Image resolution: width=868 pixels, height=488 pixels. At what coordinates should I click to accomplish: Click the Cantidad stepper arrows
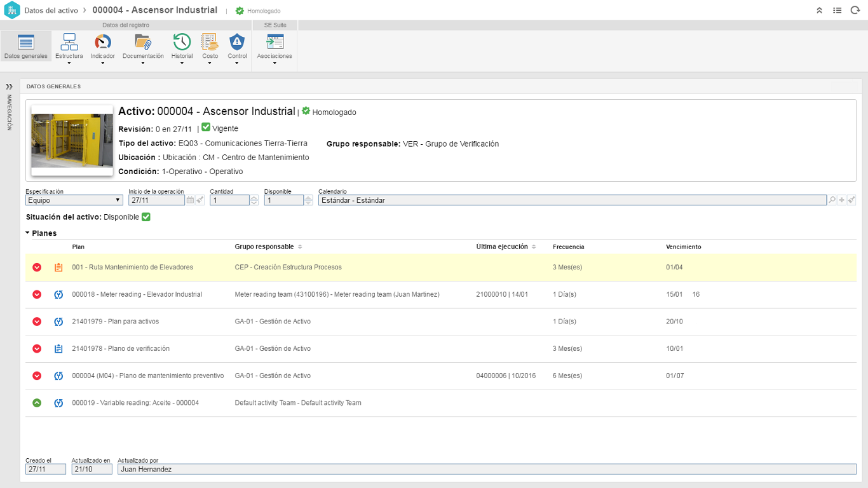(x=254, y=200)
